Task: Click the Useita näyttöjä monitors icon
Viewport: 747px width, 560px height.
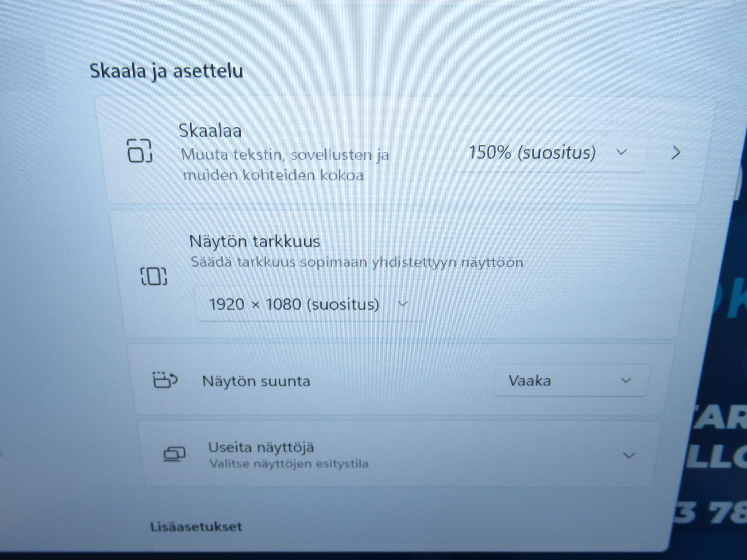Action: click(x=174, y=454)
